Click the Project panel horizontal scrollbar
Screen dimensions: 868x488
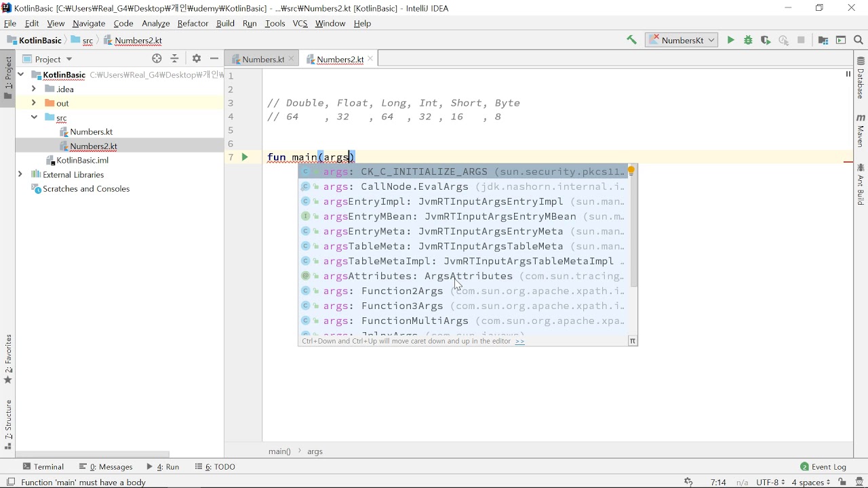click(x=94, y=454)
